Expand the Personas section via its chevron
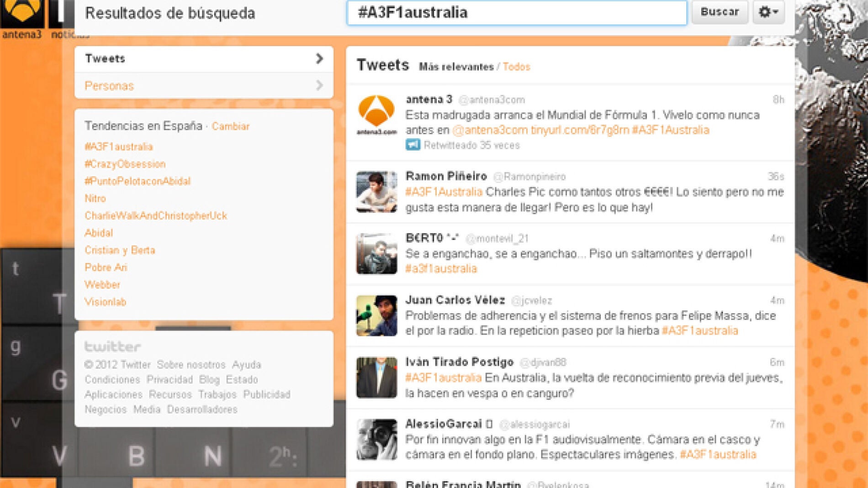The image size is (868, 488). 320,85
